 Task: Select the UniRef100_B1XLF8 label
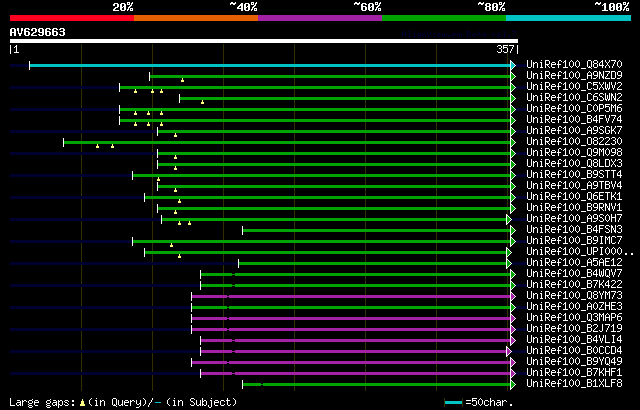coord(574,384)
